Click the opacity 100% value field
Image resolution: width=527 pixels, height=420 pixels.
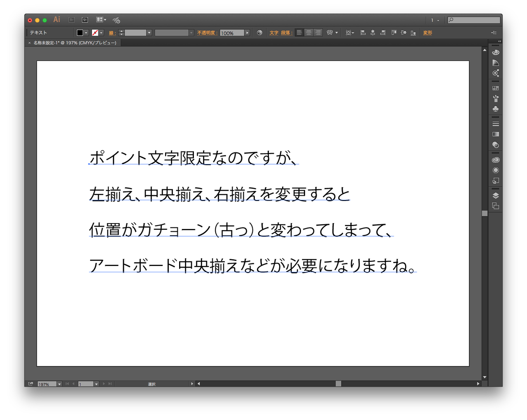click(x=232, y=33)
